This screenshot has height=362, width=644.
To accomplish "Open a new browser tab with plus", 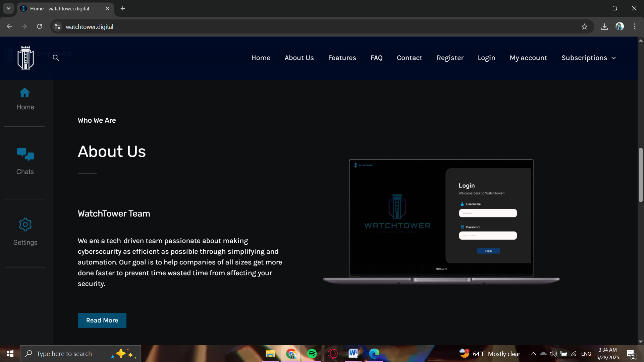I will click(123, 8).
